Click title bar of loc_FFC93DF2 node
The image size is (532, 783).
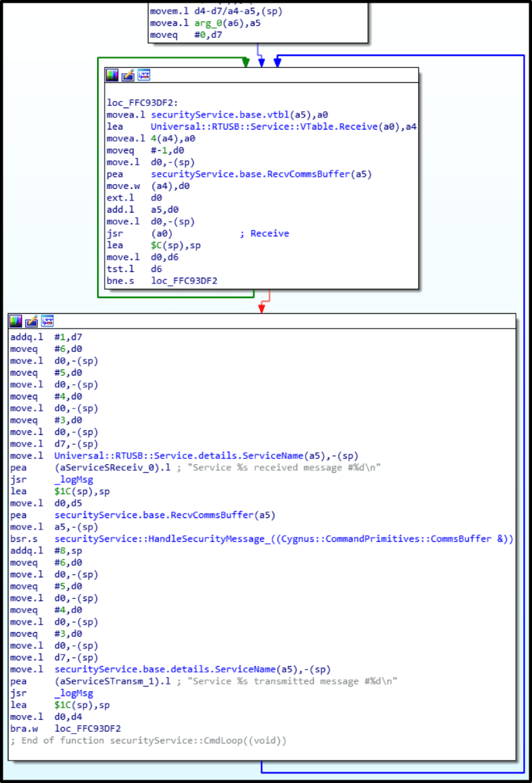point(261,75)
